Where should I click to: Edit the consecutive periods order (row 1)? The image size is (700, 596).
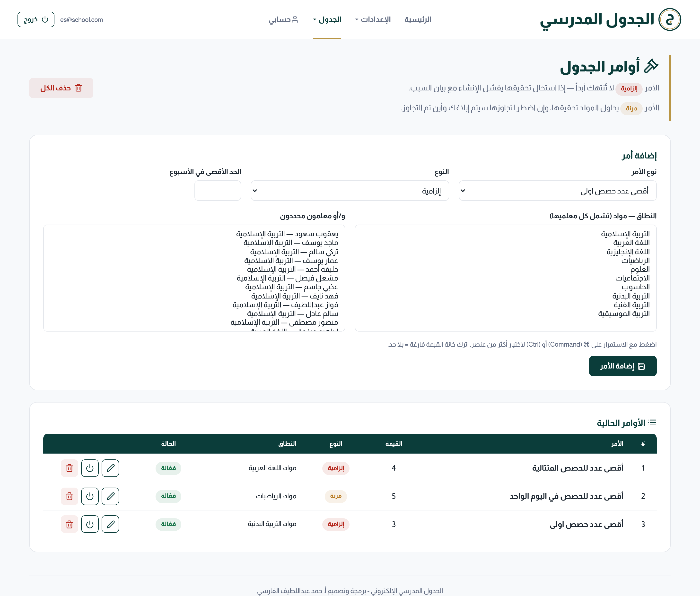(110, 468)
